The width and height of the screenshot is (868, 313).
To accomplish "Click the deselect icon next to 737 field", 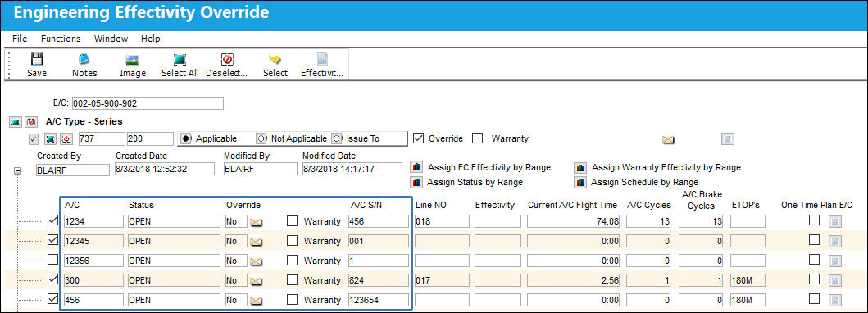I will (66, 138).
